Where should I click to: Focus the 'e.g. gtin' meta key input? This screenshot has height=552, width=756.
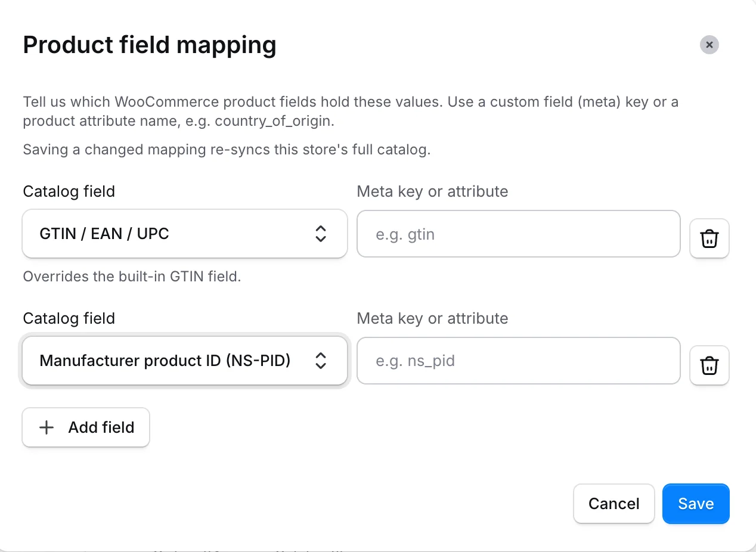pos(519,234)
